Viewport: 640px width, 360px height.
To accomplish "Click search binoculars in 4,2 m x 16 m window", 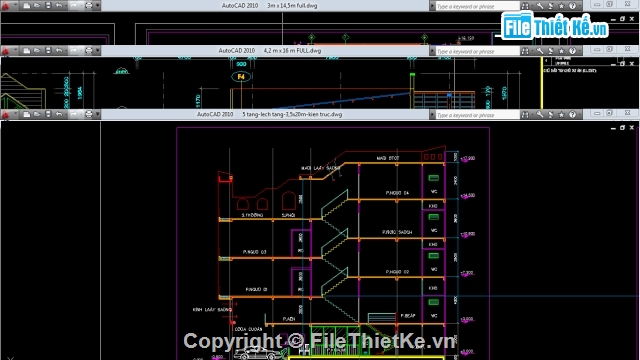I will point(525,51).
